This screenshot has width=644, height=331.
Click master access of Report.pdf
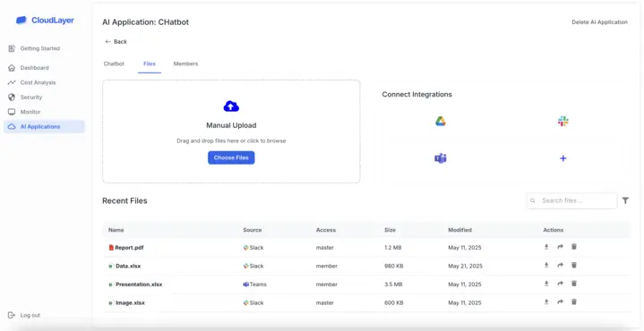[x=325, y=248]
